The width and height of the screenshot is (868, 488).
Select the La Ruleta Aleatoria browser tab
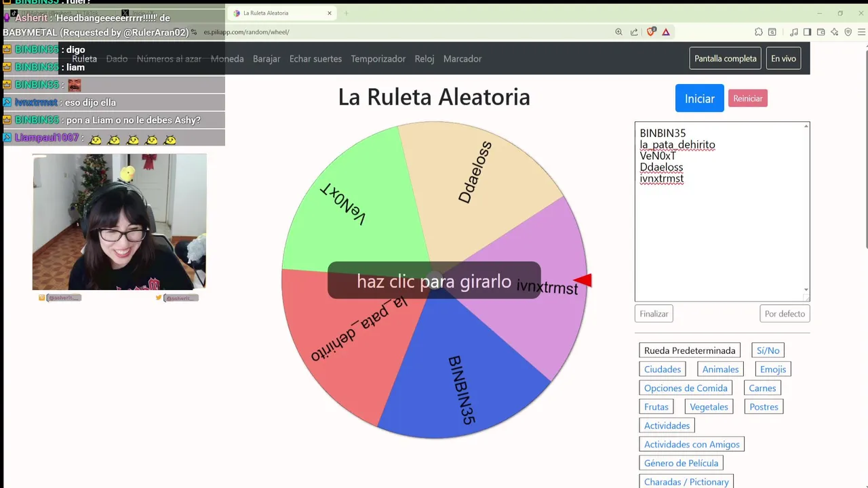tap(282, 13)
